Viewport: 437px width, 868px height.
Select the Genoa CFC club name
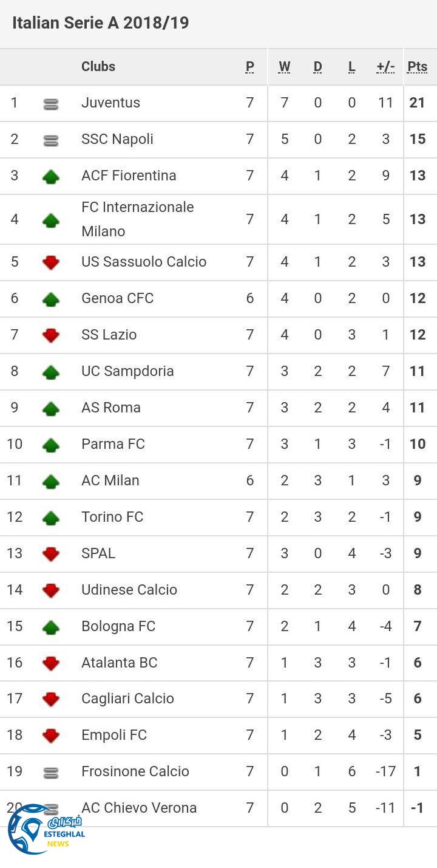(117, 298)
